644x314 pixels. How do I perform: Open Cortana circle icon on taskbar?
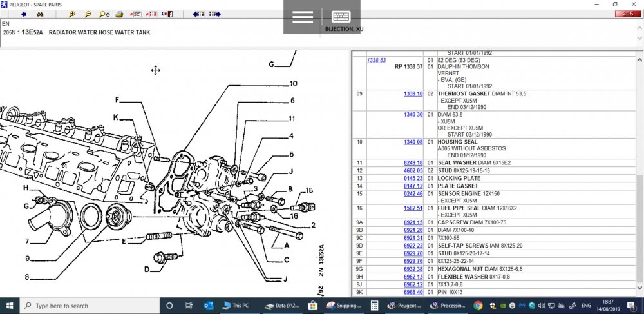click(169, 306)
